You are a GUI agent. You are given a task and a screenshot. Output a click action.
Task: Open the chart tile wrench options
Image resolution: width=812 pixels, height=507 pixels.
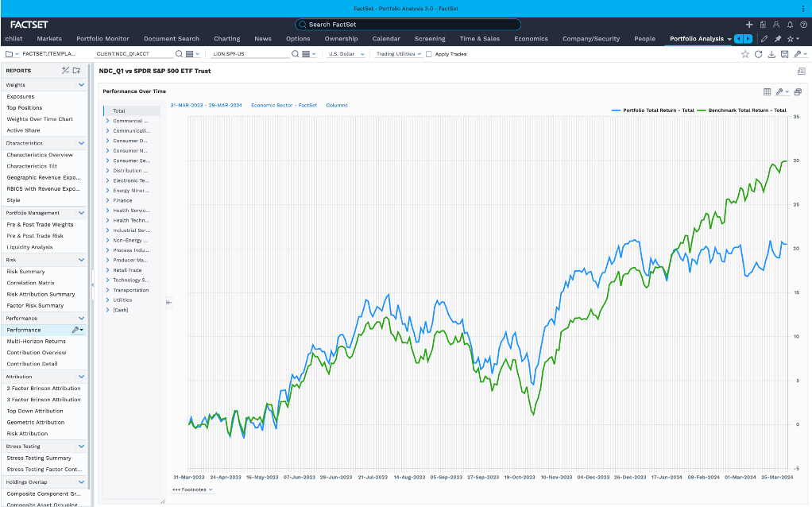[x=782, y=91]
